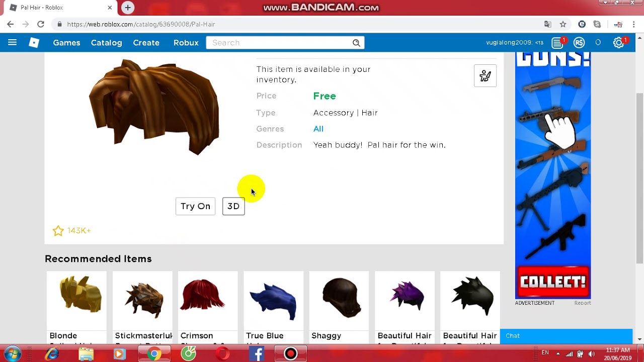644x362 pixels.
Task: Open the Robux menu item
Action: pos(186,43)
